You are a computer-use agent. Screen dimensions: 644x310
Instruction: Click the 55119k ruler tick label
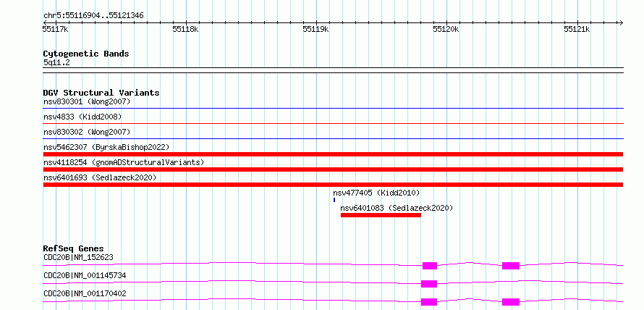[x=315, y=29]
